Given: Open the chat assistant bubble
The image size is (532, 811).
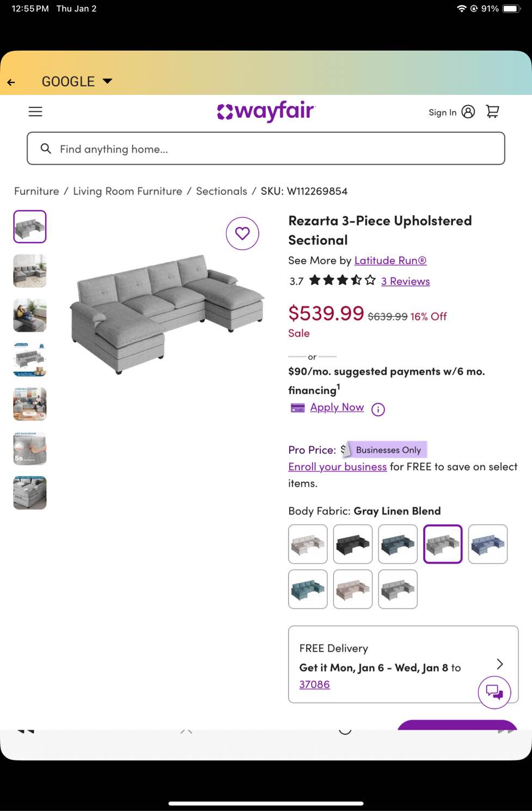Looking at the screenshot, I should [494, 692].
